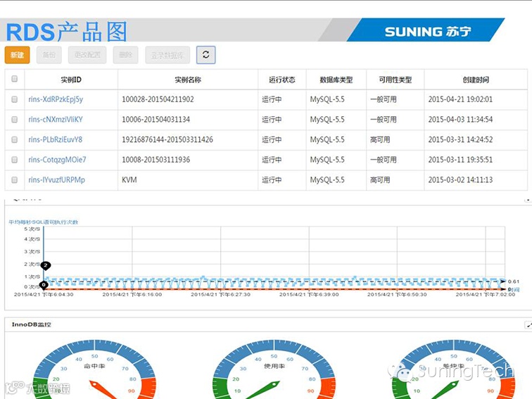This screenshot has height=399, width=532.
Task: Click the 实例ID column header
Action: (x=71, y=80)
